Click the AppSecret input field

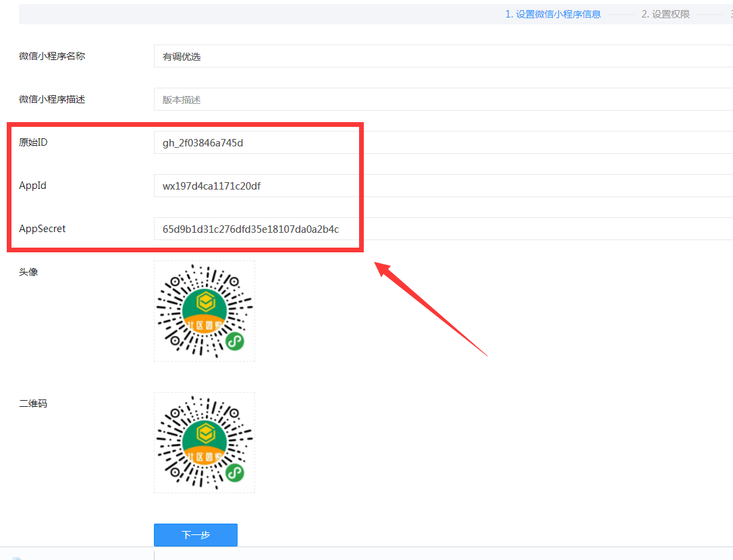coord(443,229)
